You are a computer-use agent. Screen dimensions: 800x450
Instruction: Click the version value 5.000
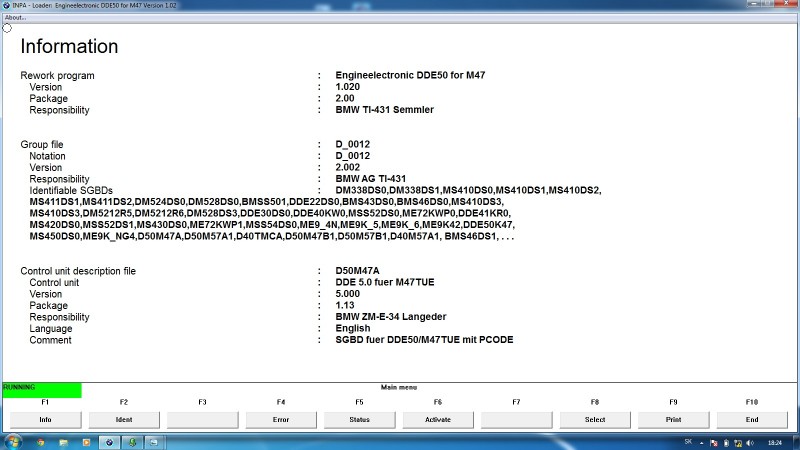click(347, 294)
